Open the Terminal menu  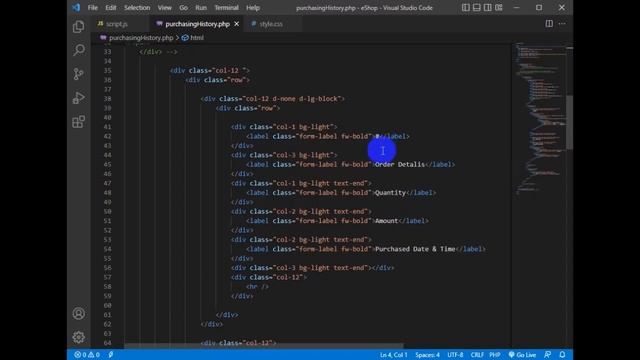(x=227, y=8)
